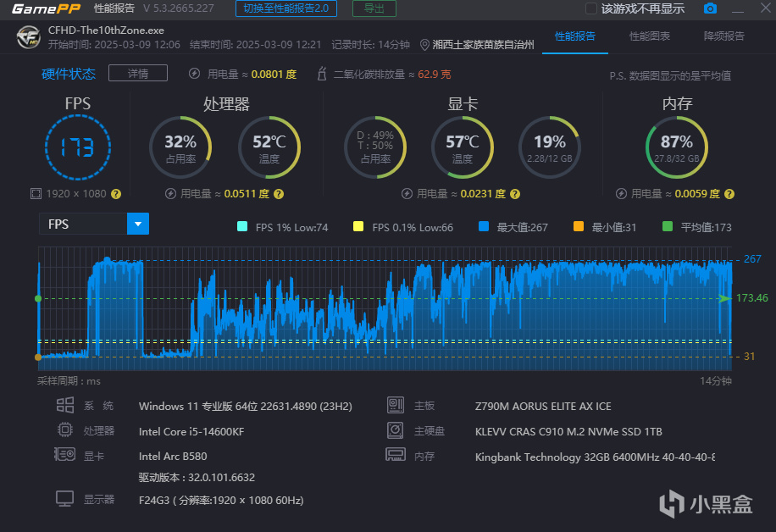Screen dimensions: 776x532
Task: Toggle the 最大值 legend swatch
Action: pos(484,227)
